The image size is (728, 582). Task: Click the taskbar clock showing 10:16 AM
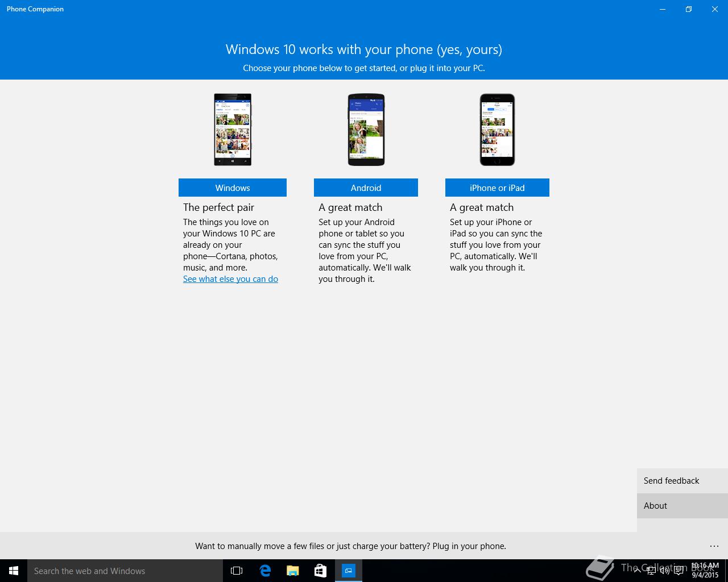click(x=705, y=571)
